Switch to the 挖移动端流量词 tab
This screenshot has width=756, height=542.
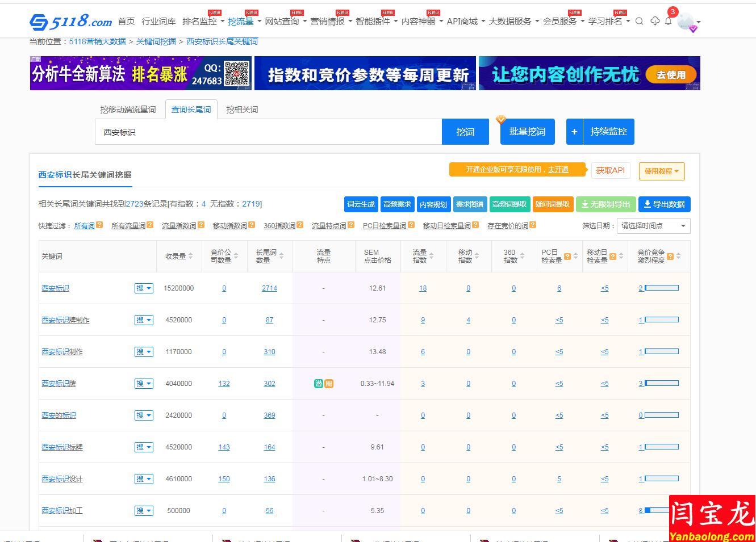pos(128,110)
